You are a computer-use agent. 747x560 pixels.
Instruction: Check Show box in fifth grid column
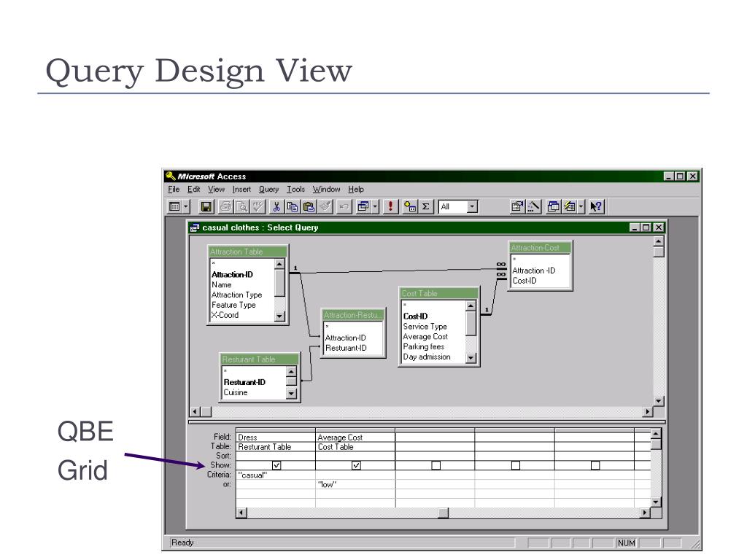point(595,465)
